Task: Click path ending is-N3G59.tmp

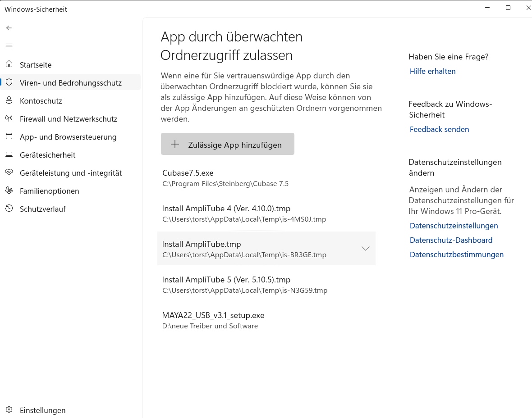Action: 245,291
